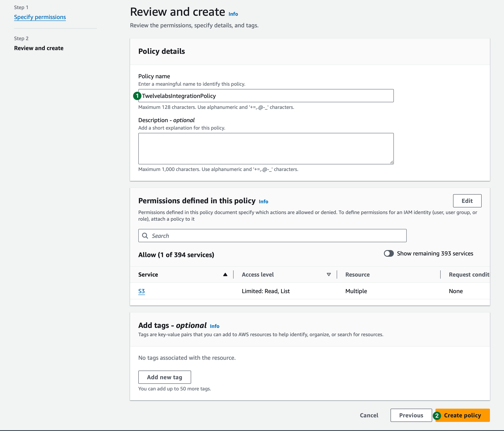
Task: Select Review and create step
Action: pos(39,48)
